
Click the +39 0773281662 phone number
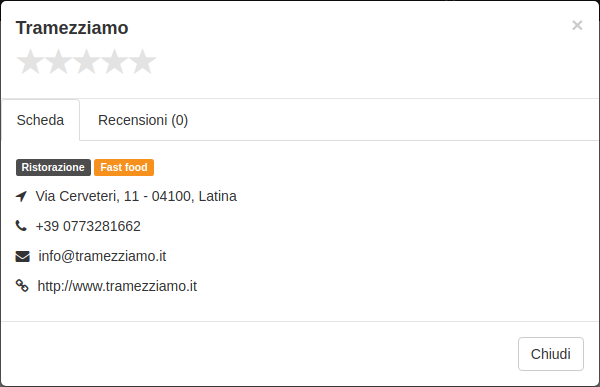click(88, 226)
